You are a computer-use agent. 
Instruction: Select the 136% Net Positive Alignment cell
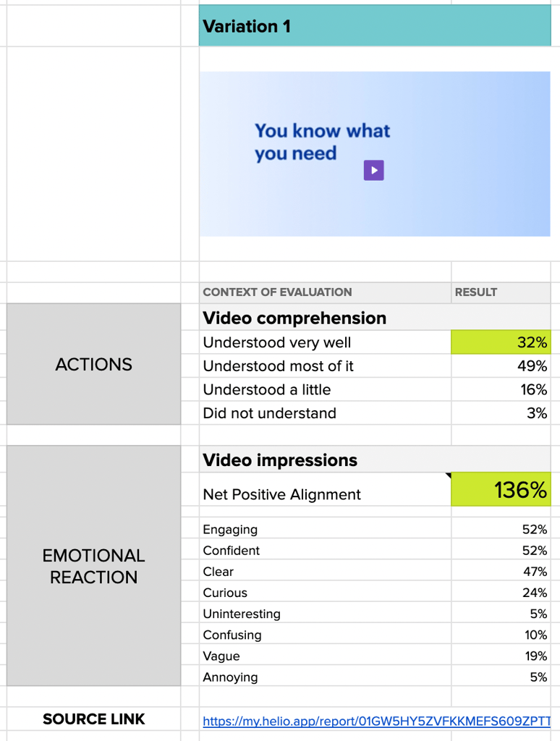tap(501, 489)
